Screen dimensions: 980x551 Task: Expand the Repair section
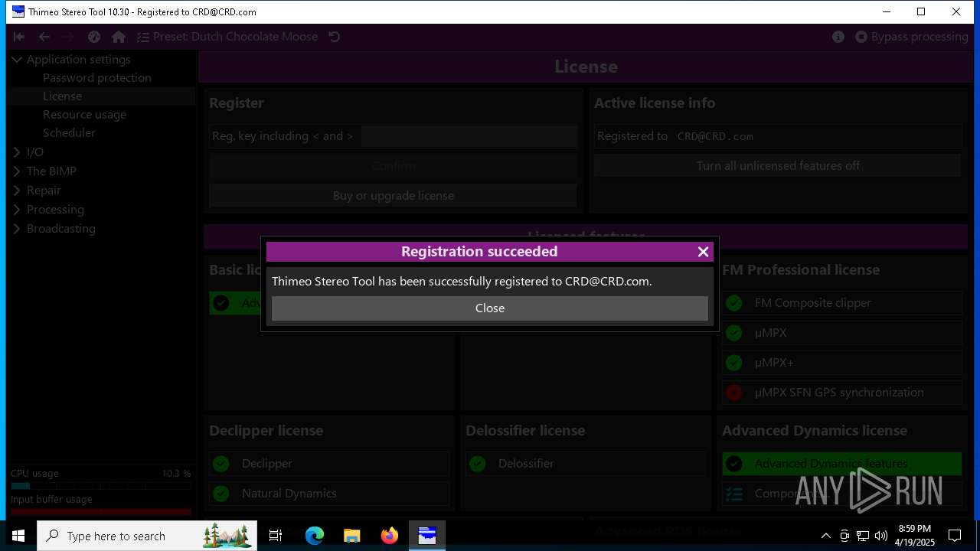pos(17,191)
